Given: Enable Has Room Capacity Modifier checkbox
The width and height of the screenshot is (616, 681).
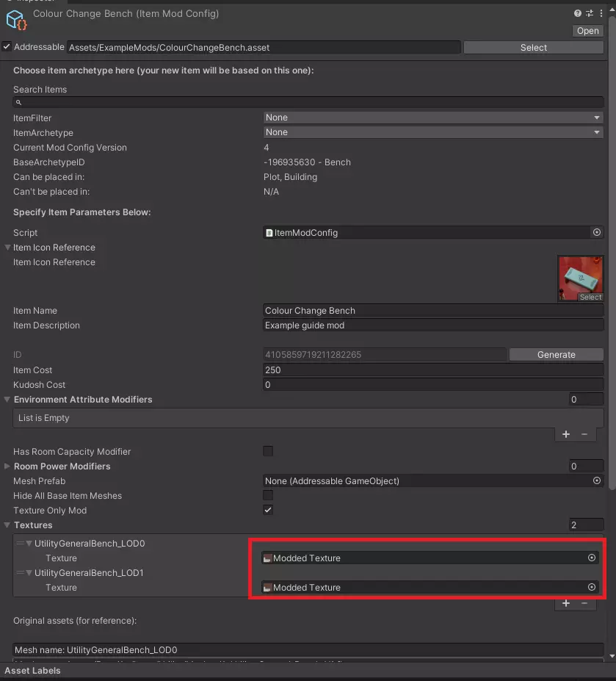Looking at the screenshot, I should (268, 451).
